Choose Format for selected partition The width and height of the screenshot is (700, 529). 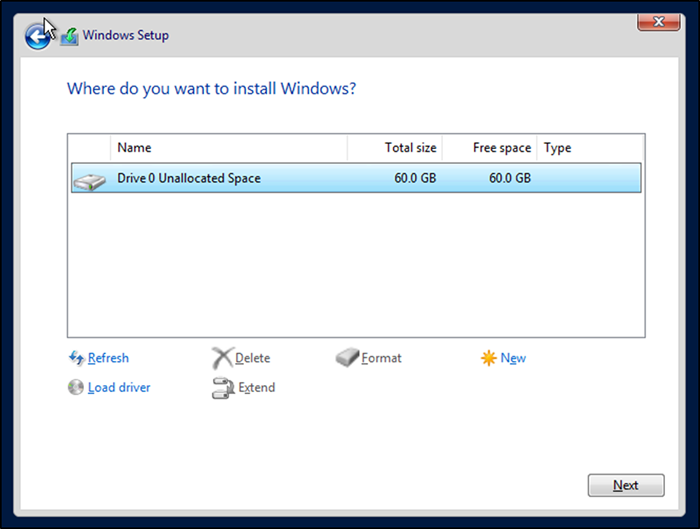pos(381,358)
